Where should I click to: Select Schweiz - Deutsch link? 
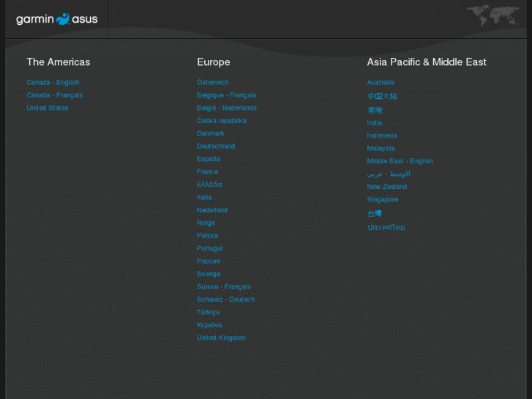pyautogui.click(x=225, y=299)
